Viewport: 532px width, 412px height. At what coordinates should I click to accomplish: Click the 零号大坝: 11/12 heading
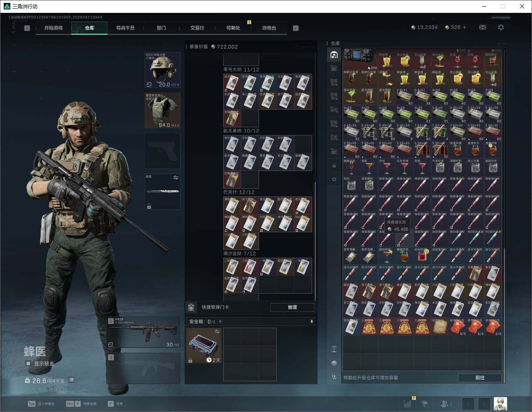tap(241, 69)
